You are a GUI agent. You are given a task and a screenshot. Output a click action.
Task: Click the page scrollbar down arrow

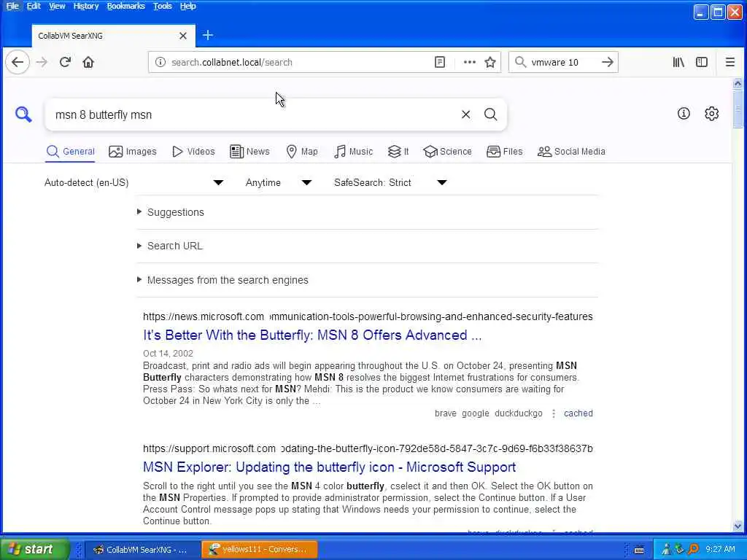point(738,526)
